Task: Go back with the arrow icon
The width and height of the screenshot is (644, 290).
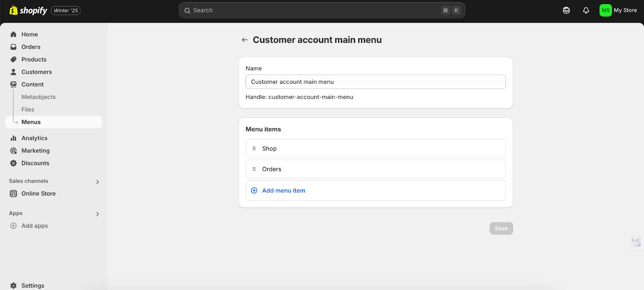Action: [245, 40]
